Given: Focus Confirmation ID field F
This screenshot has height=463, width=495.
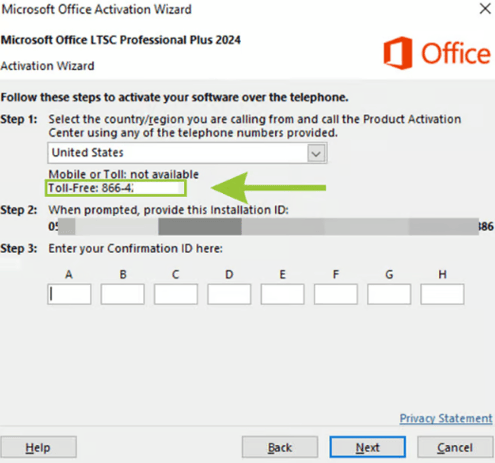Looking at the screenshot, I should click(x=336, y=294).
